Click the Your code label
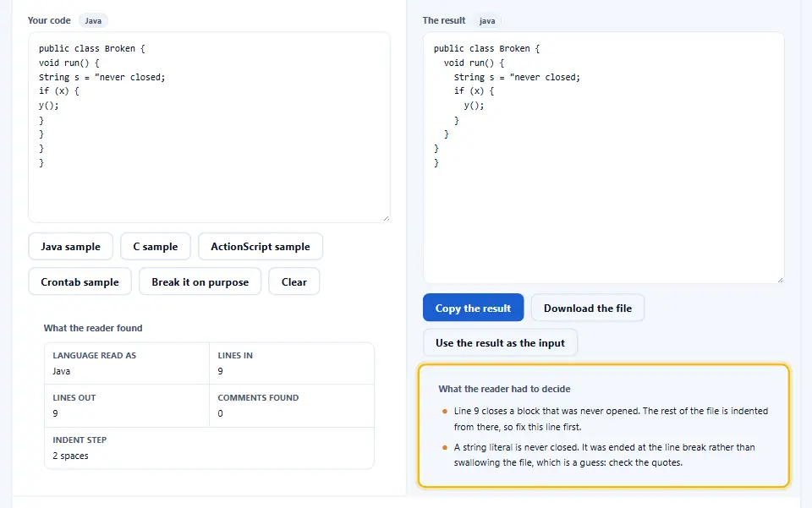 point(49,20)
